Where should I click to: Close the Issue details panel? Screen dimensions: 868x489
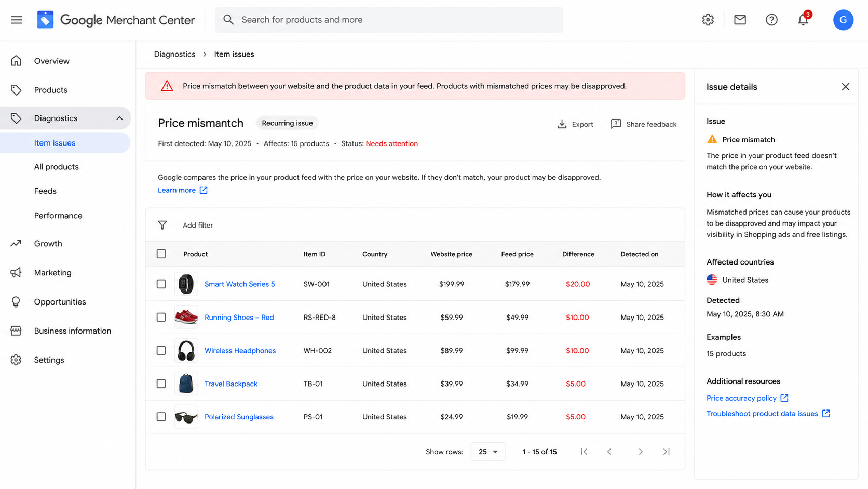point(845,87)
